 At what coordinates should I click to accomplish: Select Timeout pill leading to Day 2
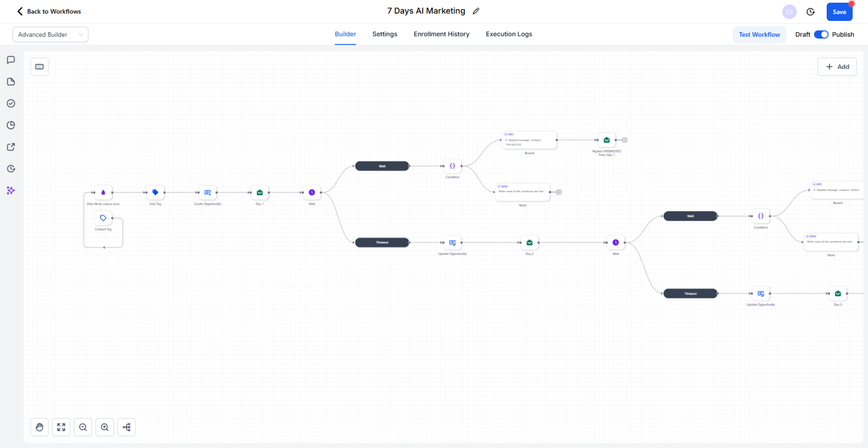click(x=382, y=242)
